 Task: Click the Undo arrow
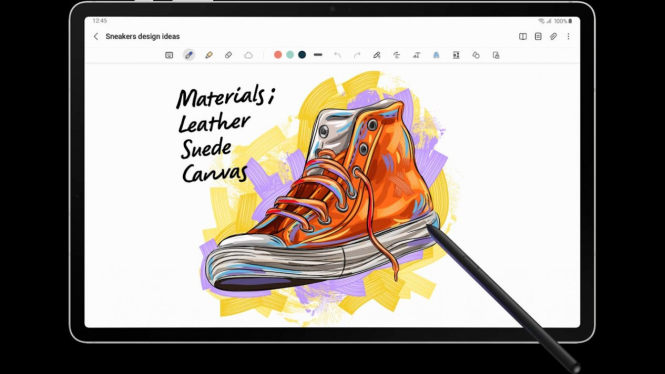click(x=337, y=55)
